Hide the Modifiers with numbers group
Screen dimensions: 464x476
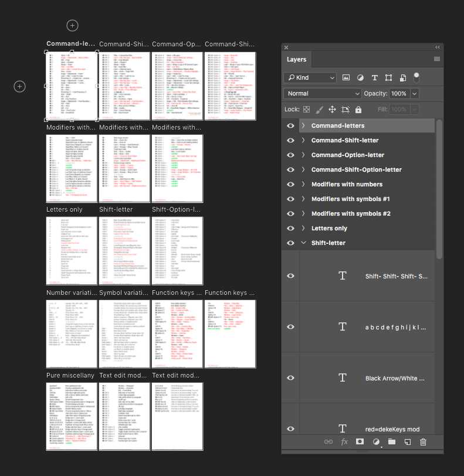(x=290, y=184)
